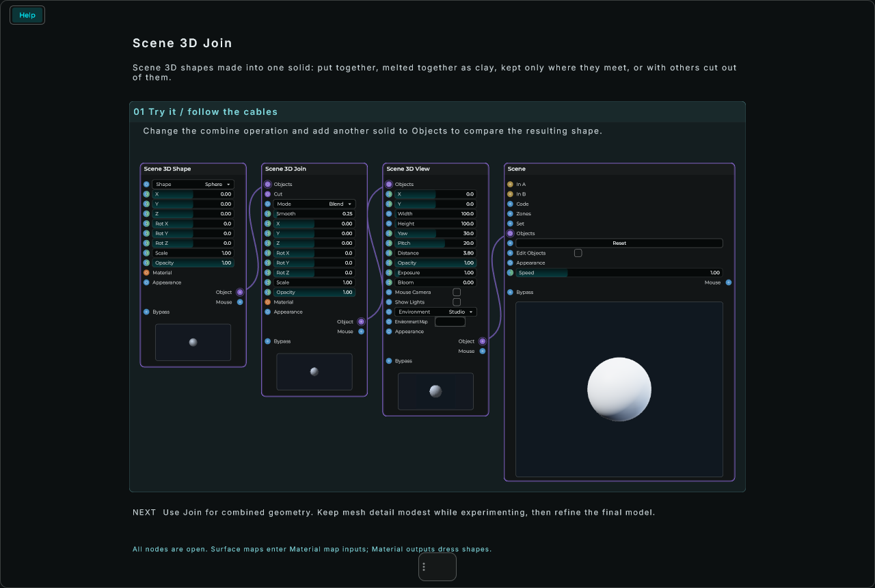Click the Bypass port on Scene 3D Shape
The width and height of the screenshot is (875, 588).
[146, 312]
